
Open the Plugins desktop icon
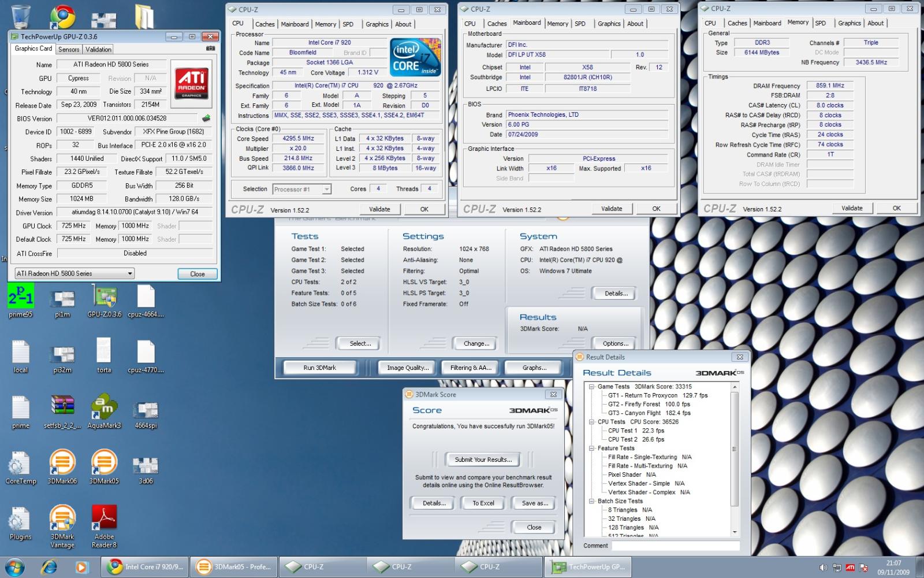(x=21, y=524)
